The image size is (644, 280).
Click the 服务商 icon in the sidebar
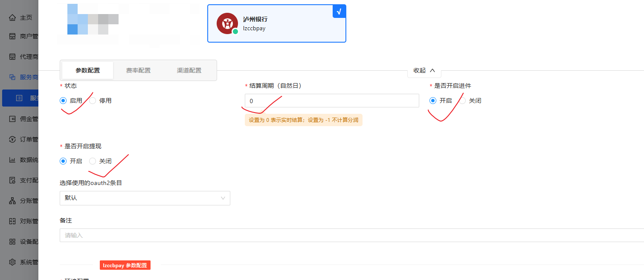click(12, 77)
